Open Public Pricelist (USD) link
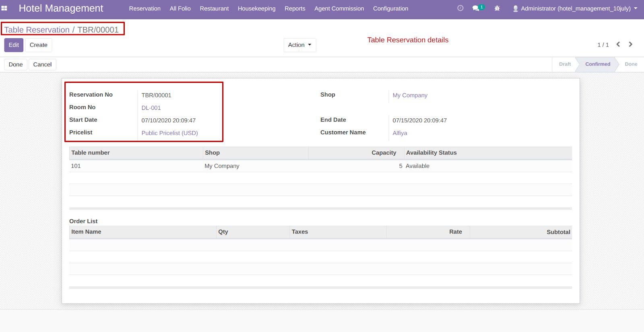Screen dimensions: 644x332 (169, 133)
